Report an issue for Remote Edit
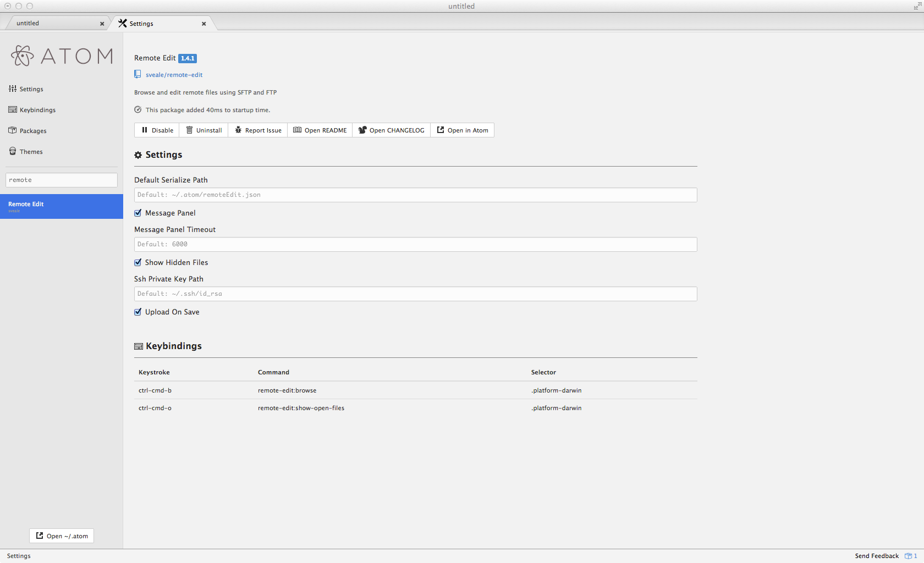This screenshot has height=563, width=924. [258, 130]
